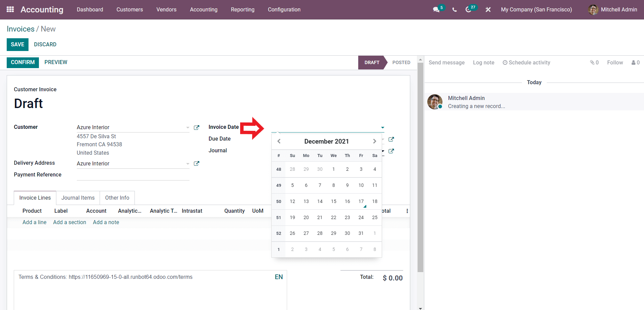Click the Follow button

615,62
